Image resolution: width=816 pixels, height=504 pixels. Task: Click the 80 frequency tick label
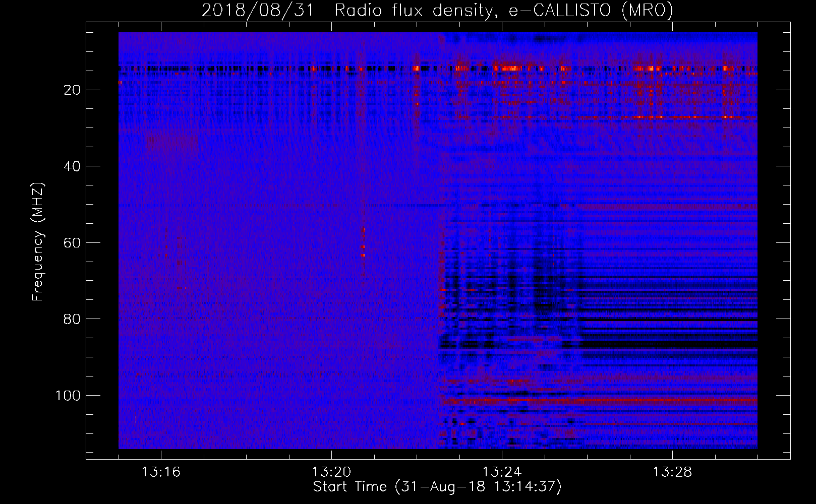pyautogui.click(x=73, y=319)
